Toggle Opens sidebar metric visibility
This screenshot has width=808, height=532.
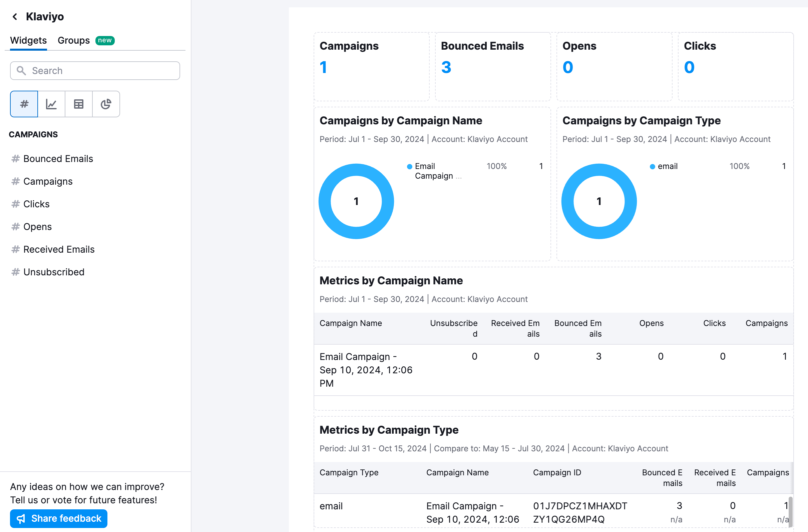(37, 226)
